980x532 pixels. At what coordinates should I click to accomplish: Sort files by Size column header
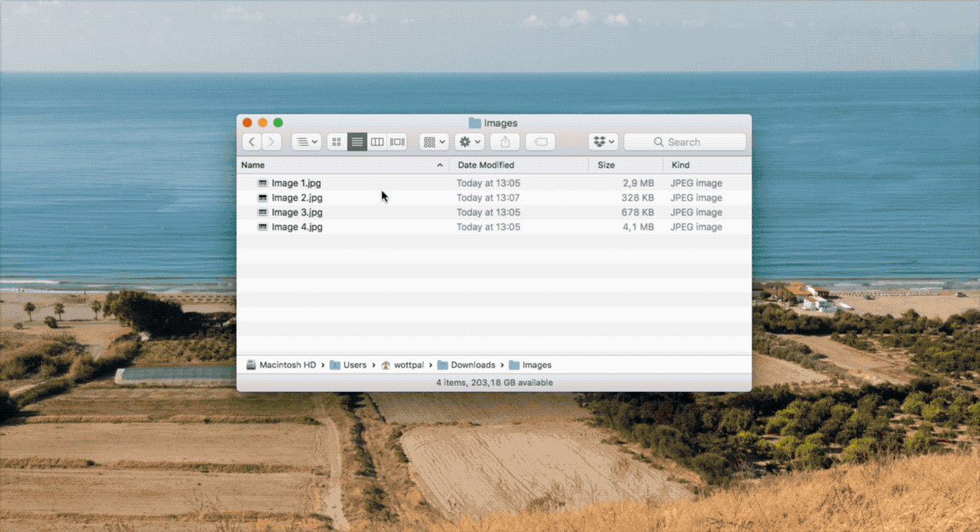click(x=606, y=165)
